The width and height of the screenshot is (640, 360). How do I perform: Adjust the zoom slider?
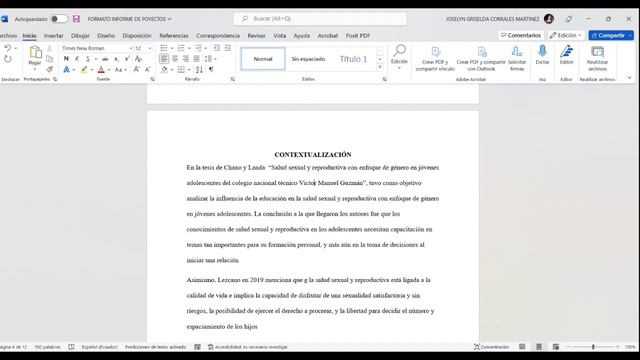point(593,347)
